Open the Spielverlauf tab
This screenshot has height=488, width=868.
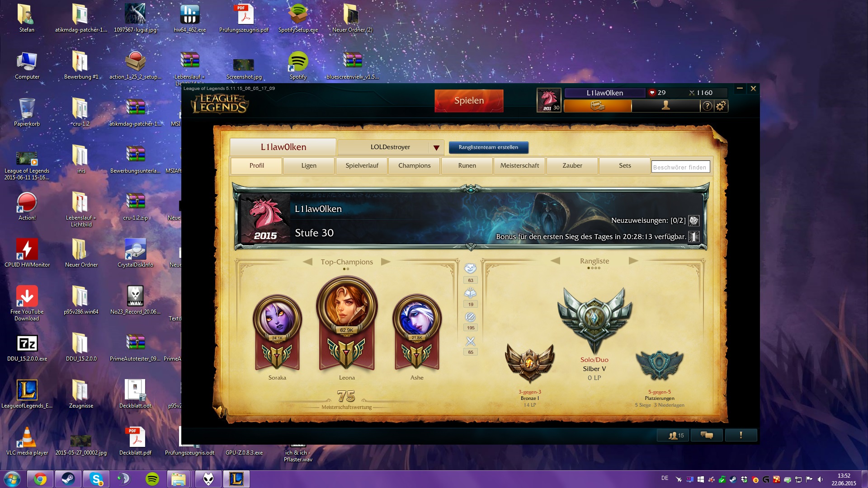pos(362,165)
